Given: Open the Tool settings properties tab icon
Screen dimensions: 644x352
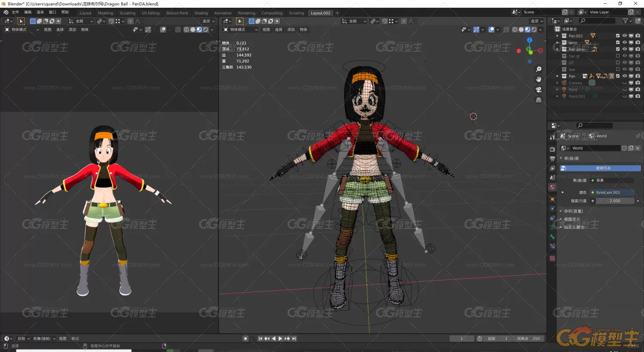Looking at the screenshot, I should (552, 137).
